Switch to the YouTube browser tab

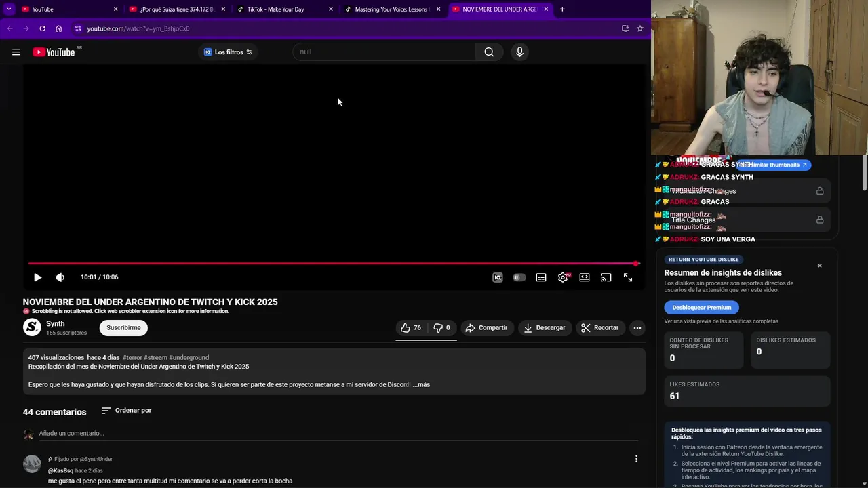tap(68, 9)
